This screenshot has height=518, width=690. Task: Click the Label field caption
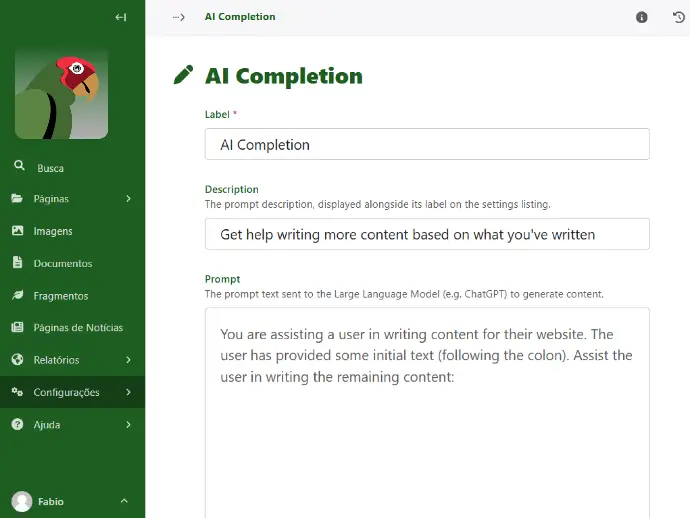coord(217,114)
